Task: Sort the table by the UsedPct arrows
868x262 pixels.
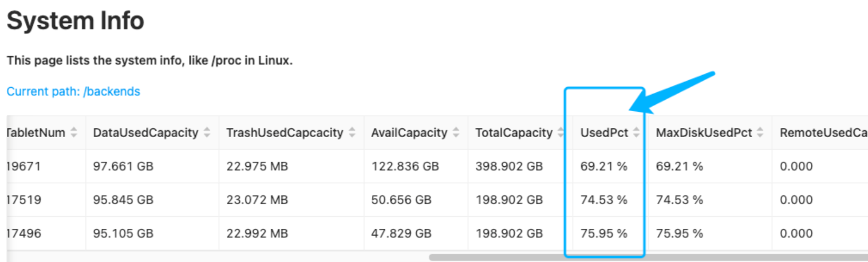Action: (637, 133)
